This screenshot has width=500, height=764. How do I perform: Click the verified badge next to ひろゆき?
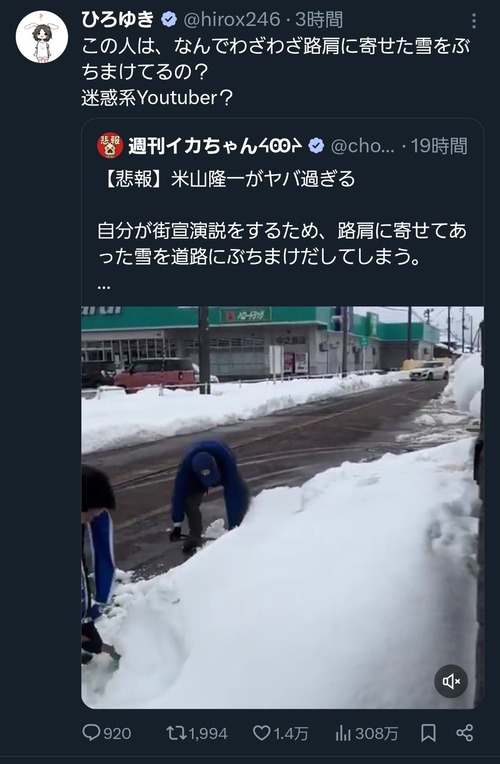169,20
